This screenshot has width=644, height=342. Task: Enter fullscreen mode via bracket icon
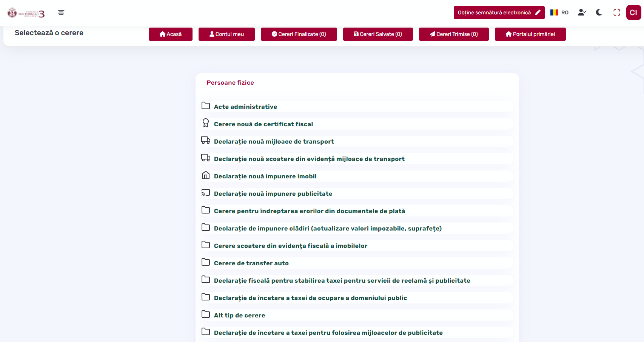617,12
